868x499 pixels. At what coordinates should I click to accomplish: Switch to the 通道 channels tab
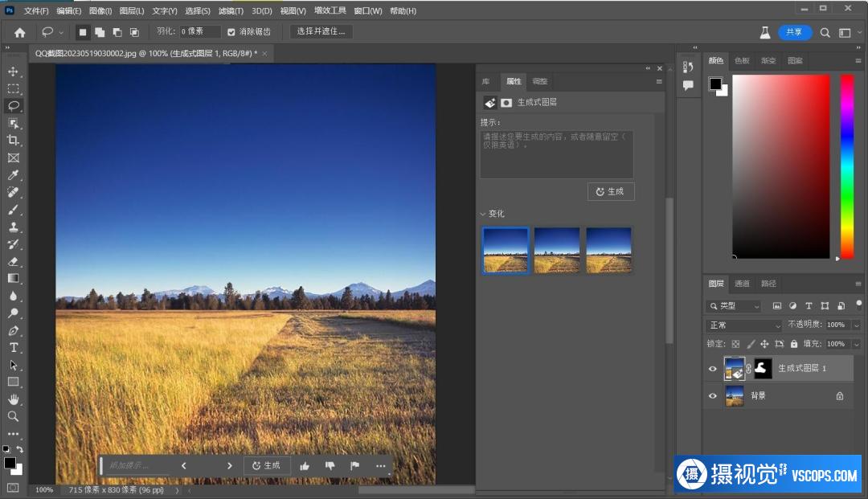[x=742, y=284]
